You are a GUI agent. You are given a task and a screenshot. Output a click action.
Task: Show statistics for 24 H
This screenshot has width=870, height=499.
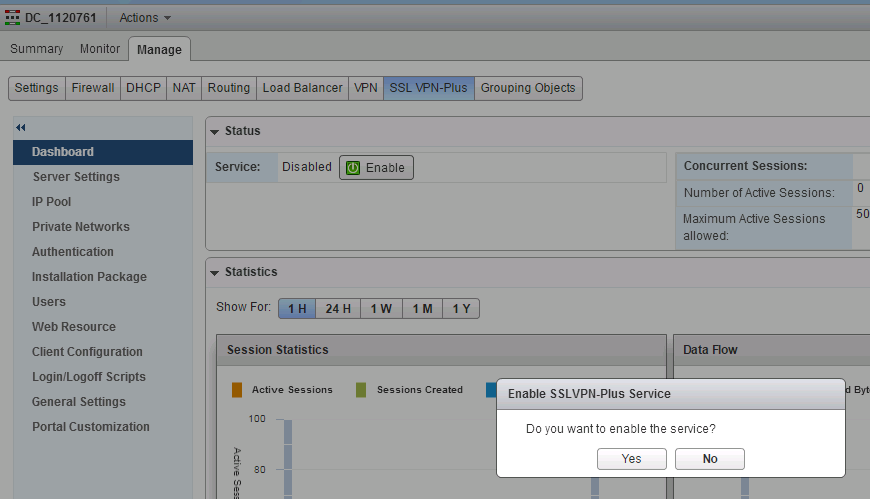tap(338, 309)
